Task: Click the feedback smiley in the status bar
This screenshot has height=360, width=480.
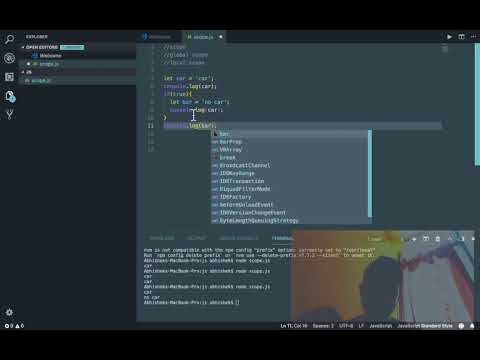Action: 461,326
